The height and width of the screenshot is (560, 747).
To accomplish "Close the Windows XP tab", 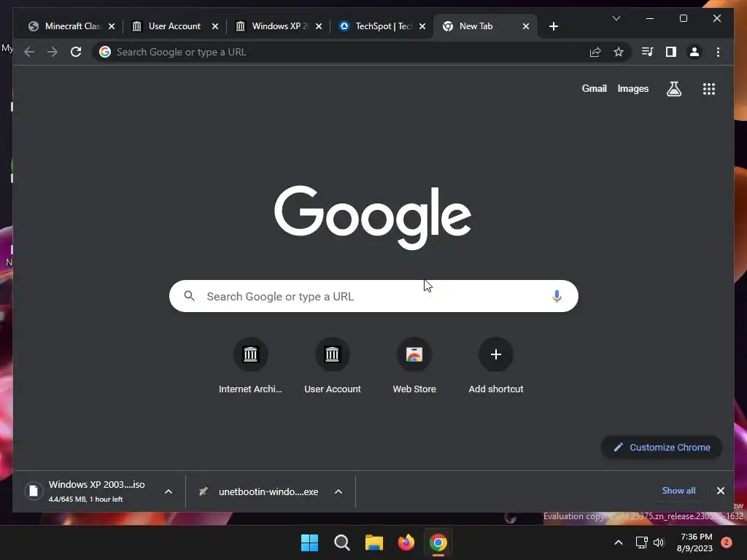I will coord(319,26).
